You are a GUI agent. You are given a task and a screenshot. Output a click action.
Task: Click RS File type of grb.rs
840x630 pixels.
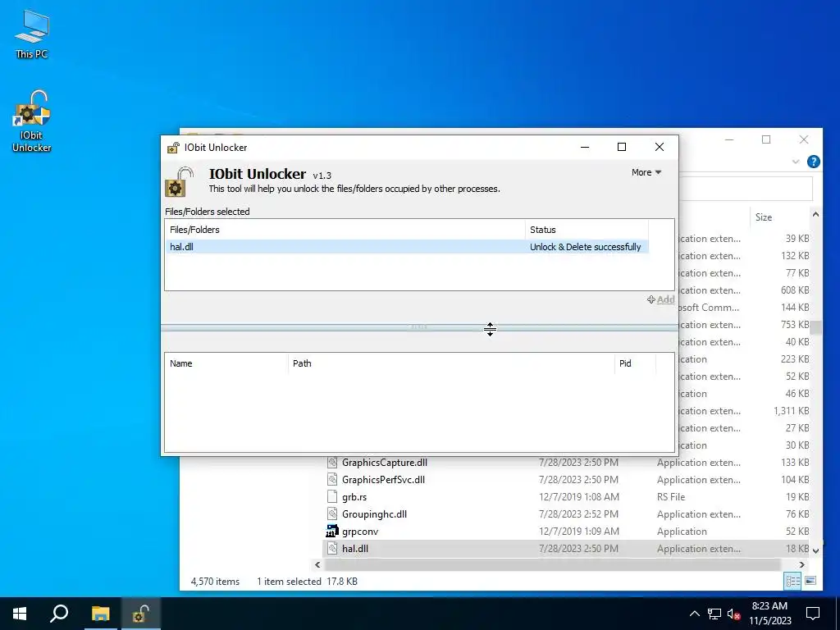[671, 496]
